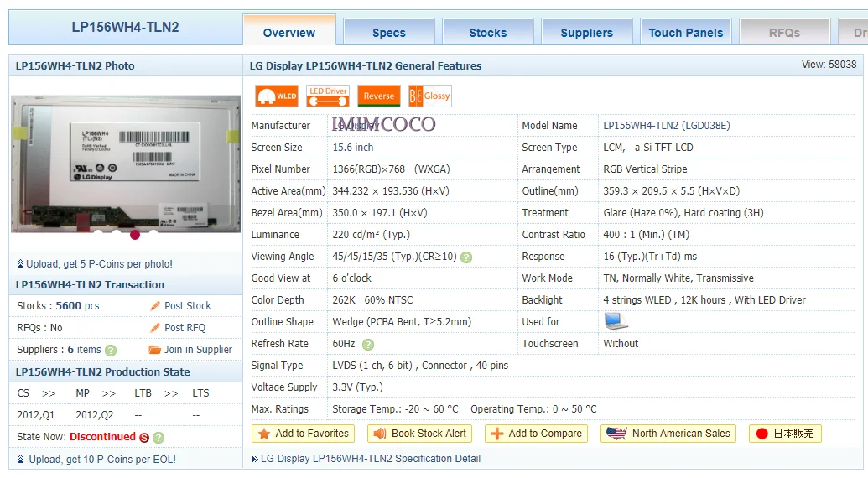This screenshot has height=478, width=868.
Task: Click the 4 strings WLED backlight value
Action: point(704,300)
